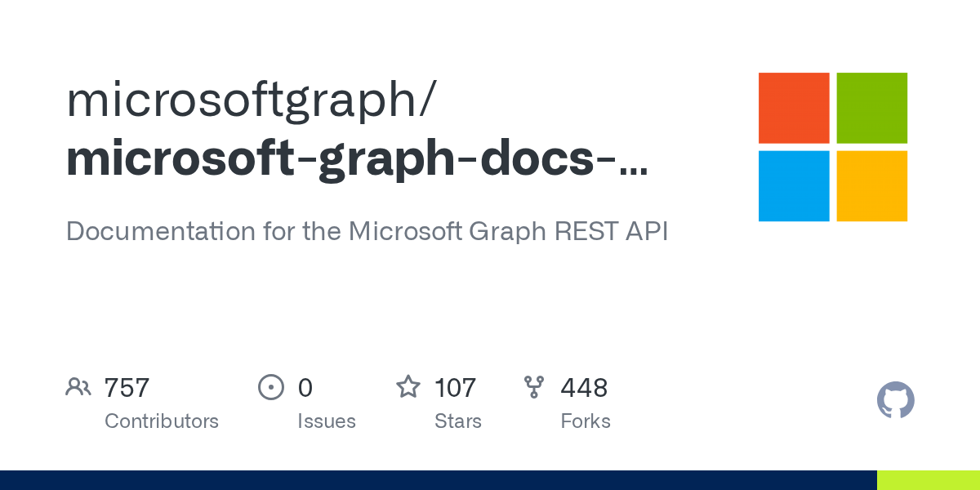980x490 pixels.
Task: Click the Contributors people icon
Action: (78, 387)
